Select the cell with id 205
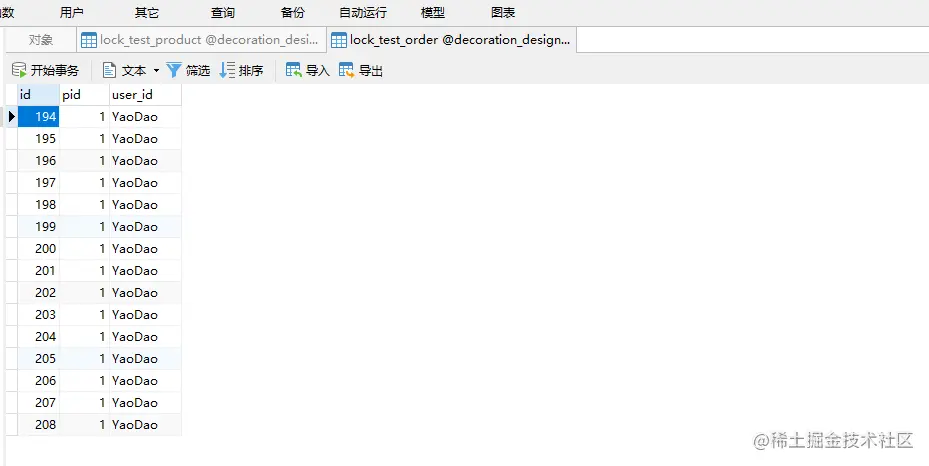This screenshot has height=466, width=929. (x=39, y=358)
